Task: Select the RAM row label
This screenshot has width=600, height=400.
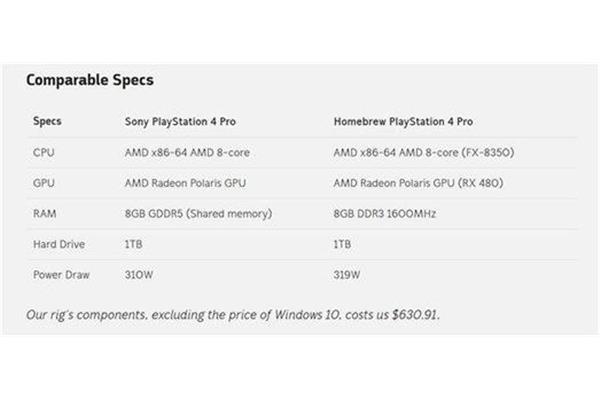Action: [x=44, y=214]
